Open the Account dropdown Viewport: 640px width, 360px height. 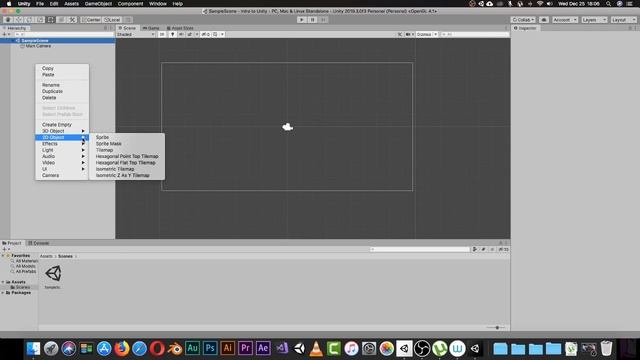[x=565, y=20]
